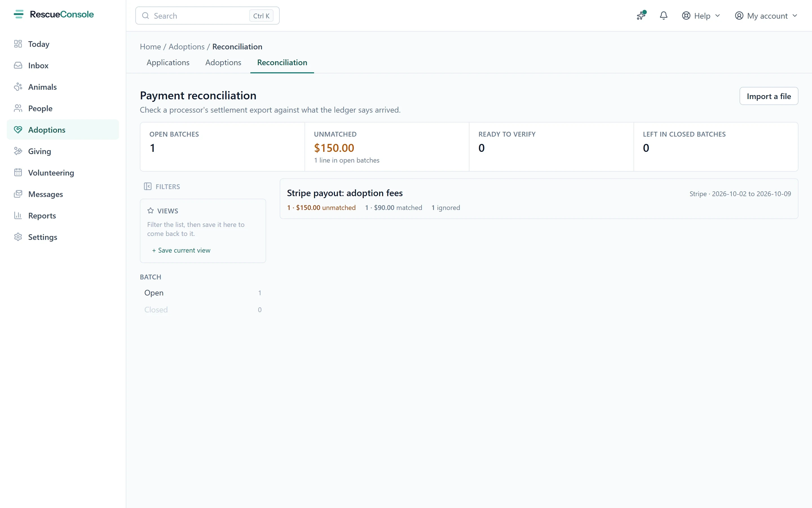Viewport: 812px width, 508px height.
Task: Switch to the Applications tab
Action: [x=168, y=62]
